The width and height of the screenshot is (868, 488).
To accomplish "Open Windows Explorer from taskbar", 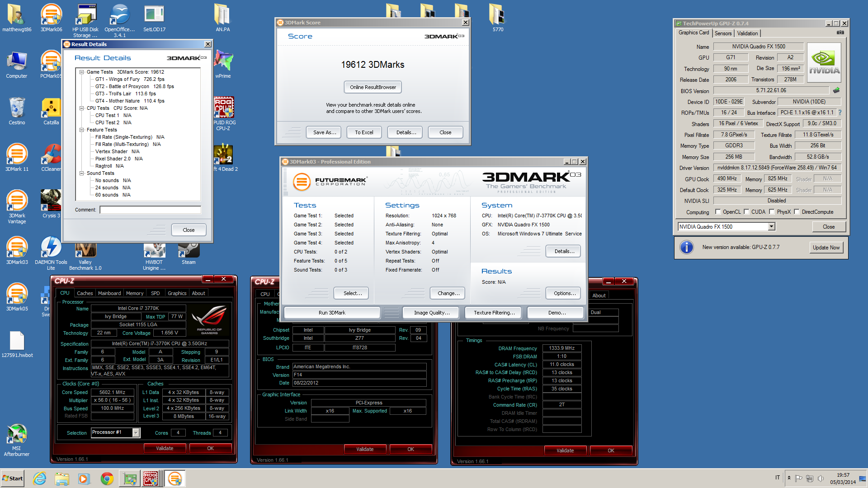I will (62, 479).
